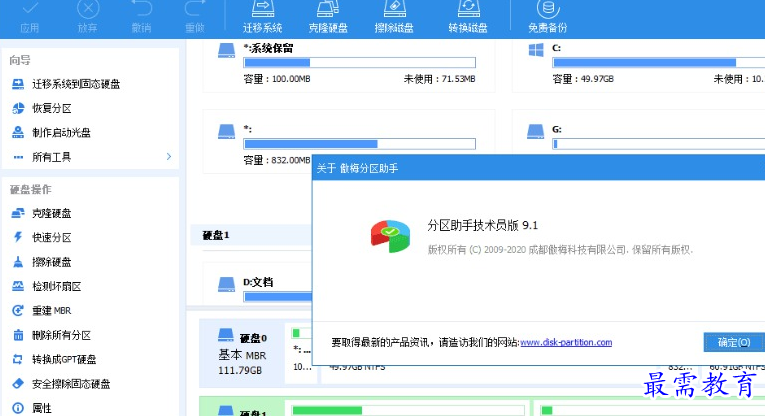This screenshot has height=416, width=765.
Task: Select the D:文档 partition drive icon
Action: 226,284
